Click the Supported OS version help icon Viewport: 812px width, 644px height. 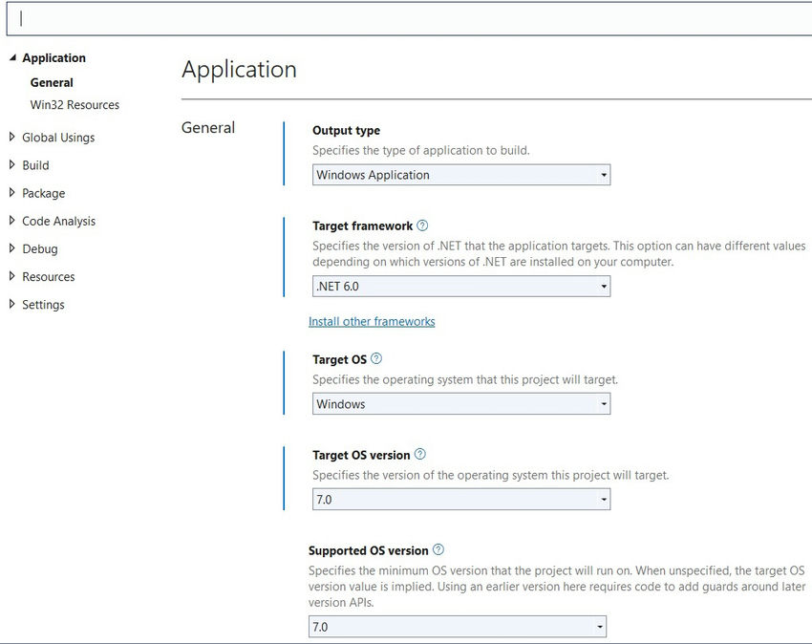[x=438, y=549]
